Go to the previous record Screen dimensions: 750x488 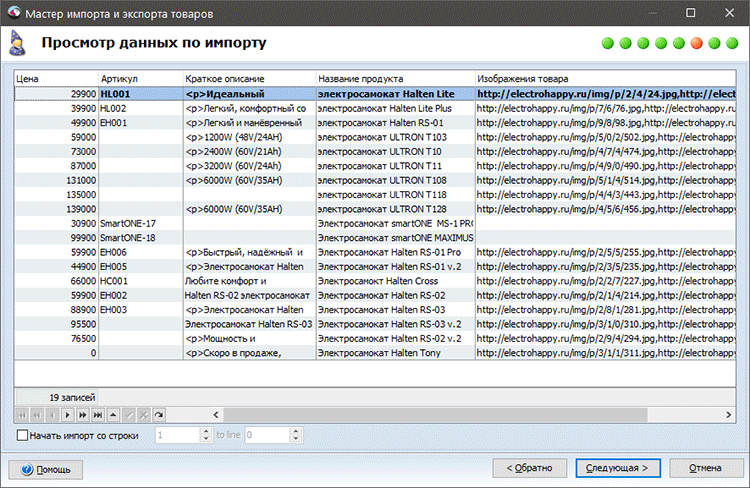53,415
